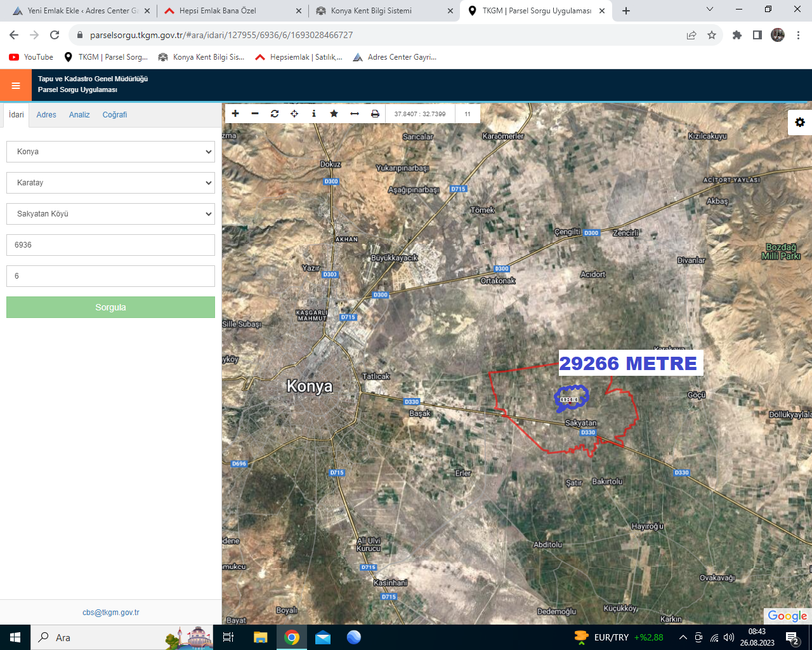The image size is (812, 650).
Task: Click the Konya city label on map
Action: [x=310, y=386]
